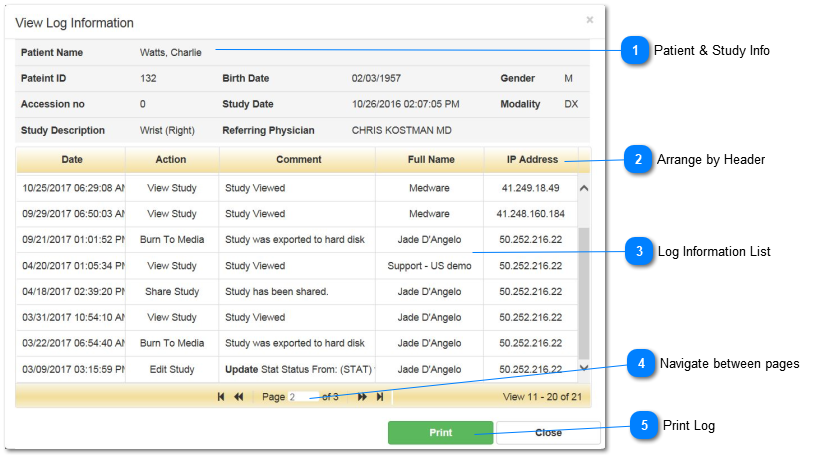The width and height of the screenshot is (816, 458).
Task: Go to previous page of log
Action: [x=239, y=397]
